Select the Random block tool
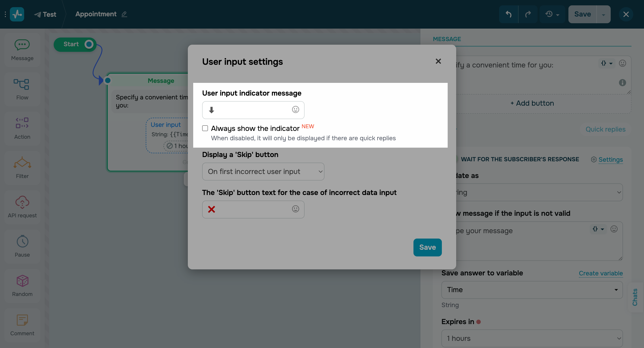 (22, 286)
